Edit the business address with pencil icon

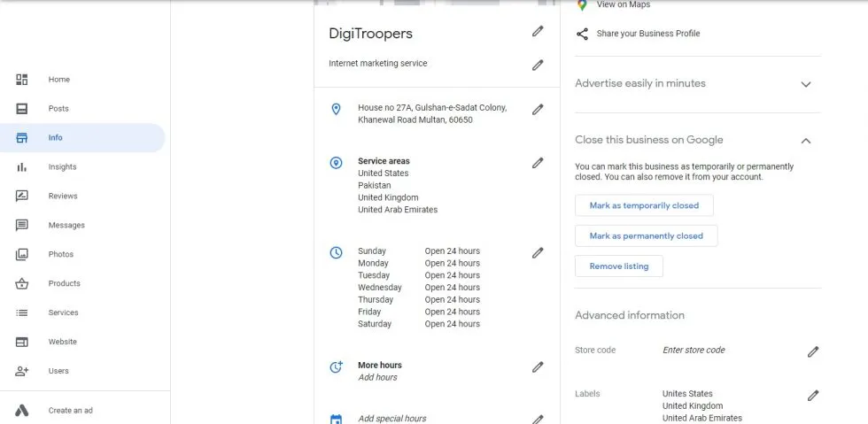538,110
